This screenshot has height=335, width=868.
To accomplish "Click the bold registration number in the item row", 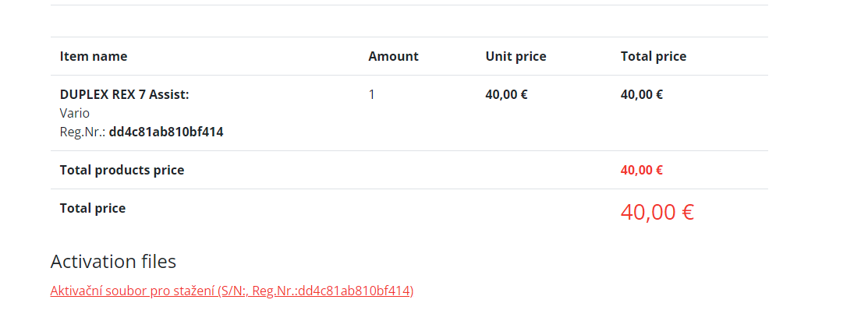I will pos(166,132).
